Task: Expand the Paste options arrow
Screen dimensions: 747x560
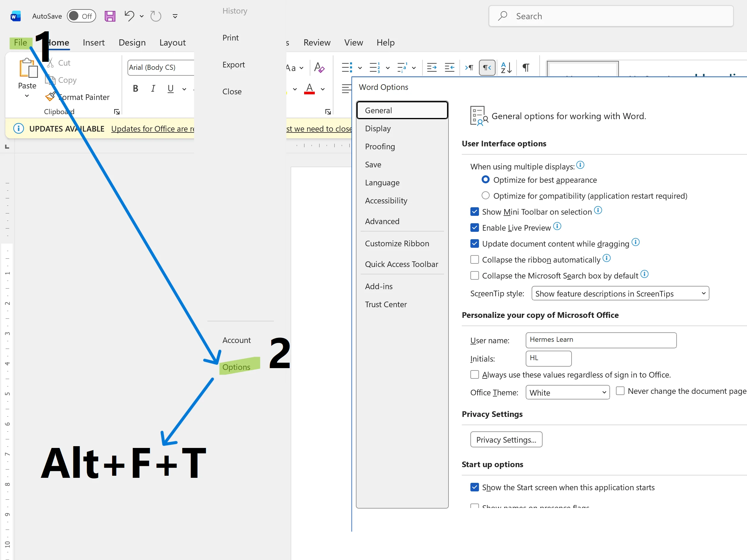Action: coord(27,96)
